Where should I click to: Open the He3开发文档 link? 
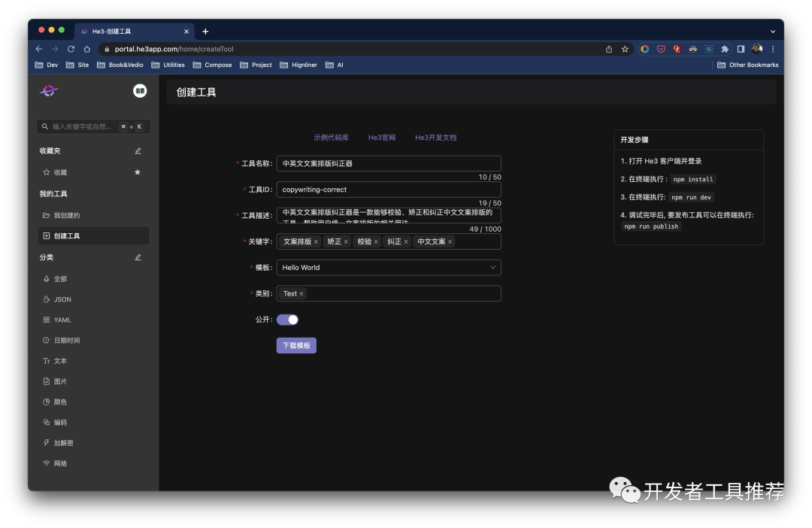[x=435, y=138]
